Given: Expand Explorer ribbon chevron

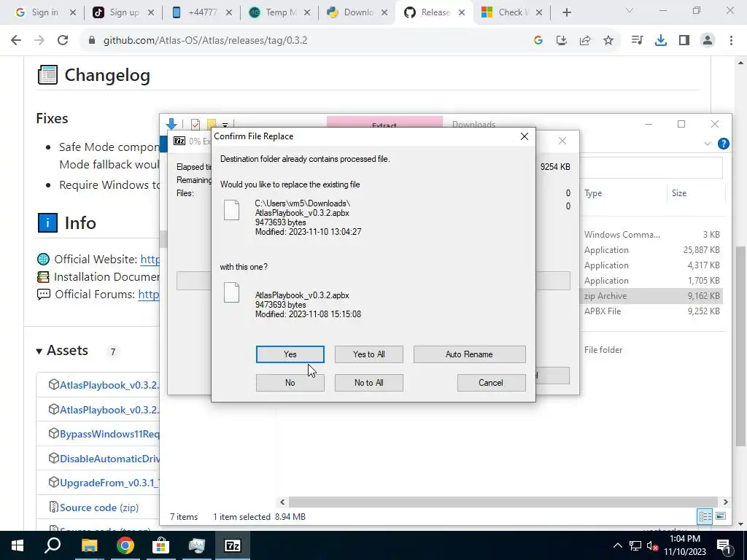Looking at the screenshot, I should 707,144.
